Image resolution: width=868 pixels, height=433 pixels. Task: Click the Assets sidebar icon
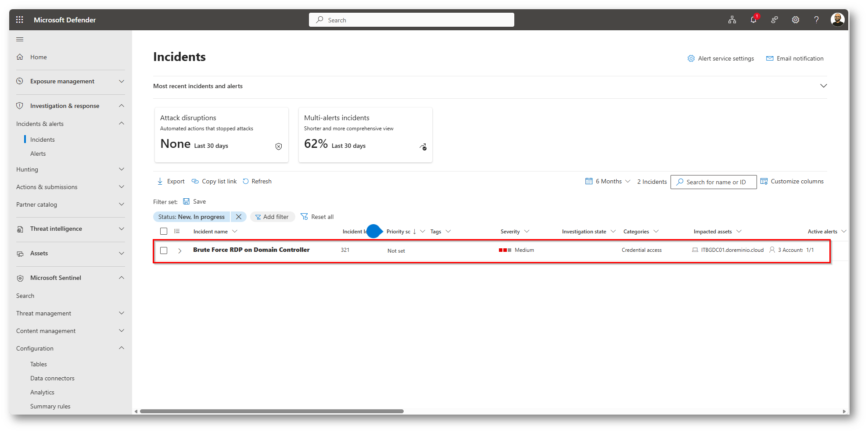(x=20, y=254)
